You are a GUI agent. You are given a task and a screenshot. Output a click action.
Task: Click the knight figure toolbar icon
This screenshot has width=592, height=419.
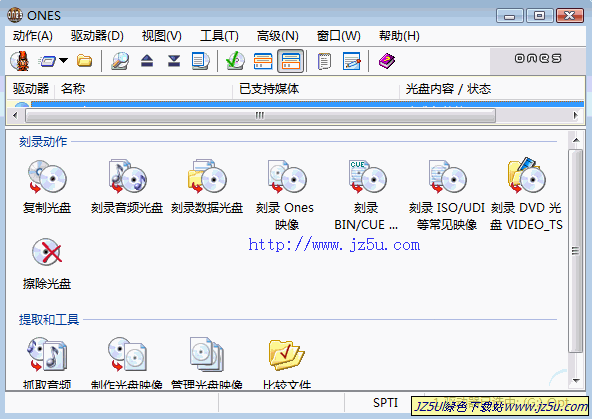coord(20,60)
